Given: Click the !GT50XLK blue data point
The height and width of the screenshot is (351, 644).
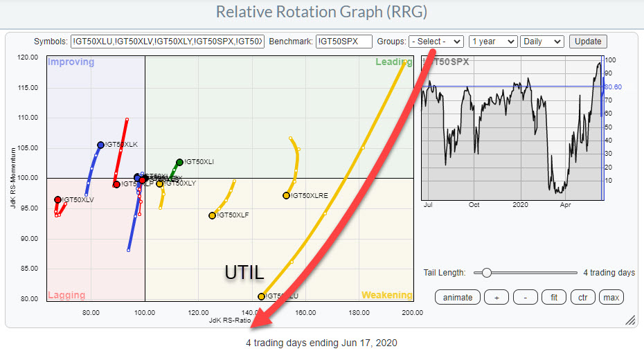Looking at the screenshot, I should 100,145.
